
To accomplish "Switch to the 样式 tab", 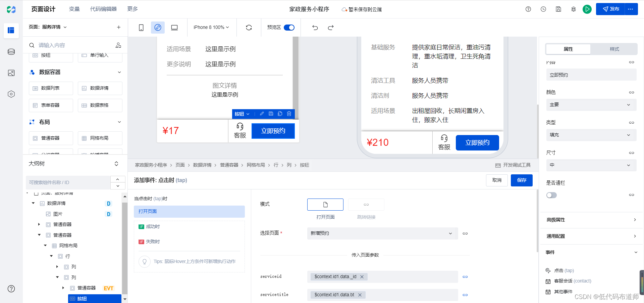I will coord(614,49).
